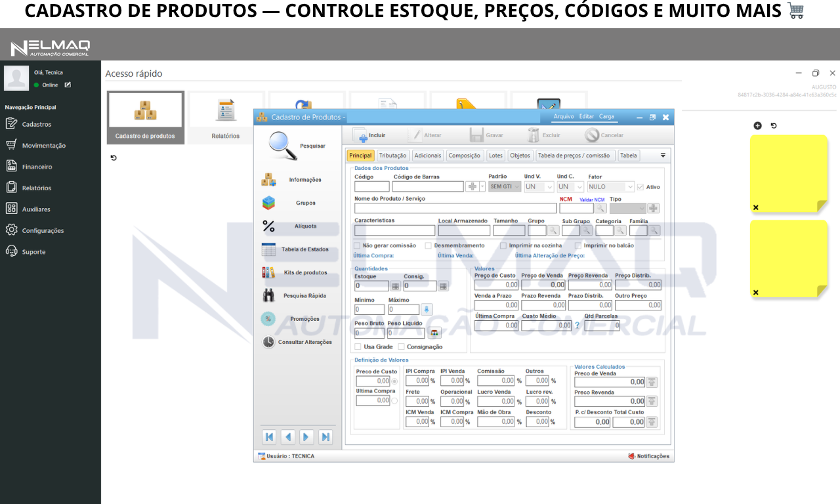Open the Und V. unit dropdown

click(x=539, y=187)
